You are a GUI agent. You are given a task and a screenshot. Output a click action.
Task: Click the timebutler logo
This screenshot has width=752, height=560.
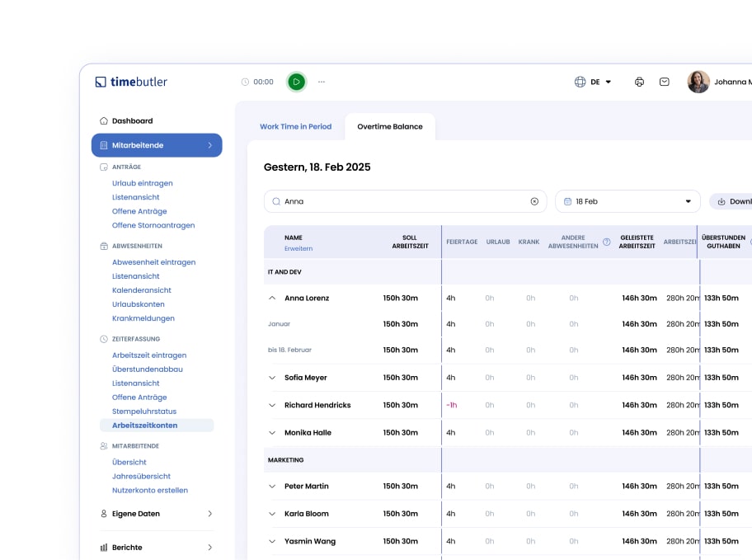131,82
